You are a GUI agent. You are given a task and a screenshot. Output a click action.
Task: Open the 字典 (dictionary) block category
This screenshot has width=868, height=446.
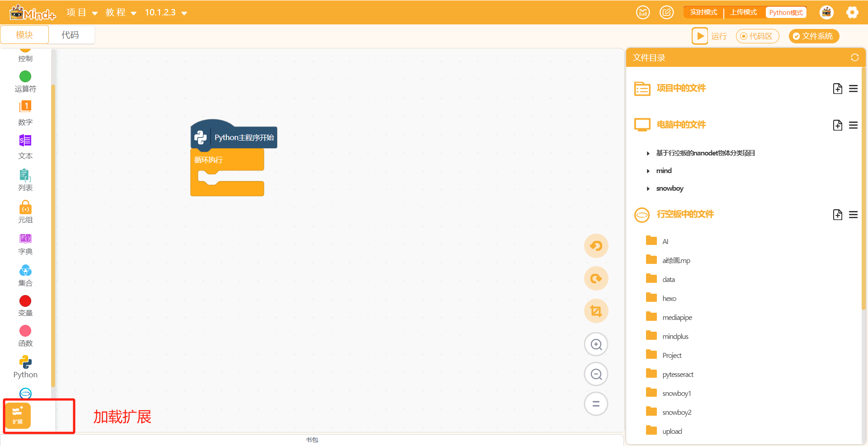(25, 244)
